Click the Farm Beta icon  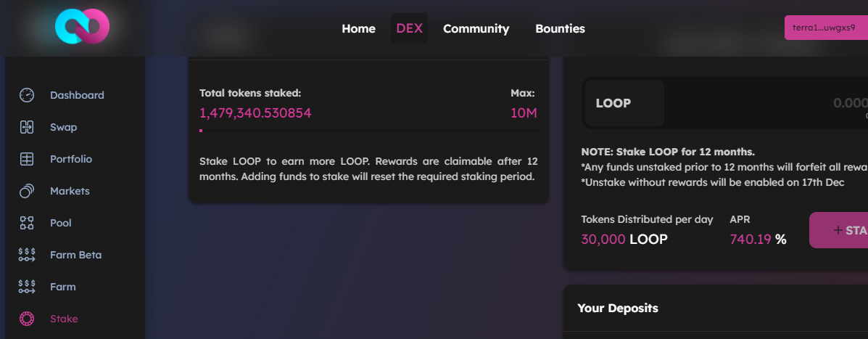coord(27,255)
